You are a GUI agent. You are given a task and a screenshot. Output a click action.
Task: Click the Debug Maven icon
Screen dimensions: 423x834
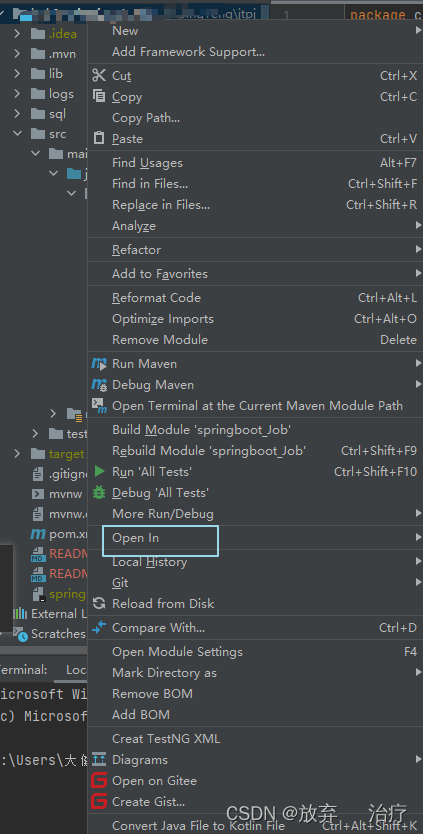pos(99,385)
